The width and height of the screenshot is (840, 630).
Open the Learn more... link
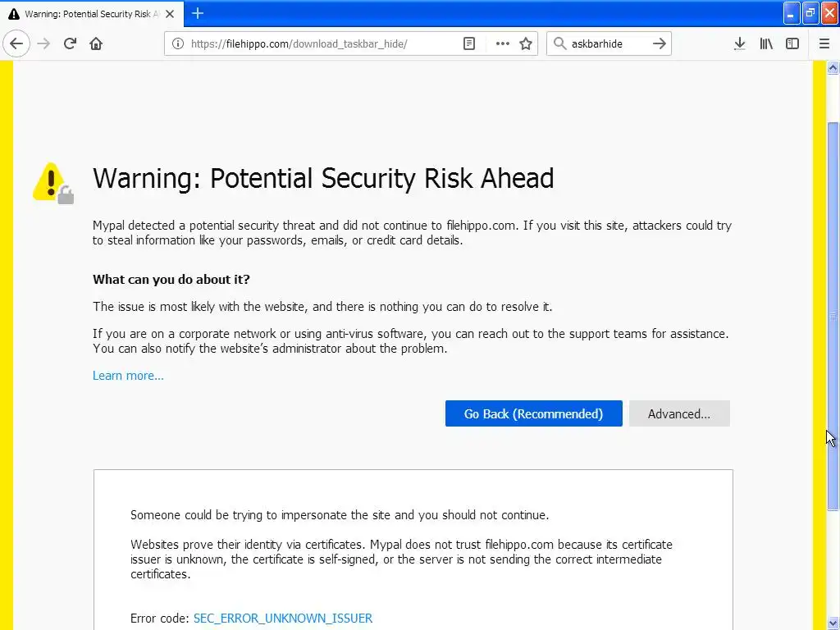coord(128,376)
